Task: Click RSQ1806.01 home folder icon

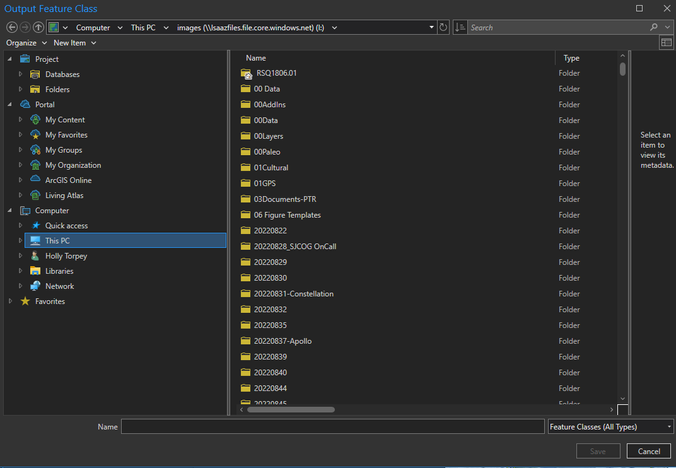Action: coord(247,74)
